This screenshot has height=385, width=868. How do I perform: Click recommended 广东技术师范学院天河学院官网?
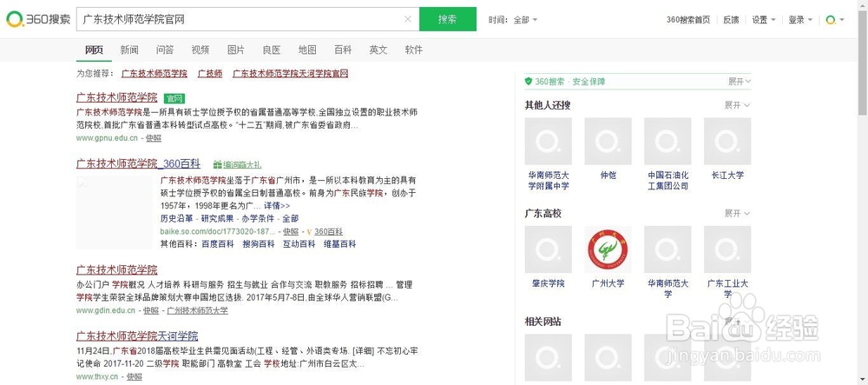coord(290,73)
